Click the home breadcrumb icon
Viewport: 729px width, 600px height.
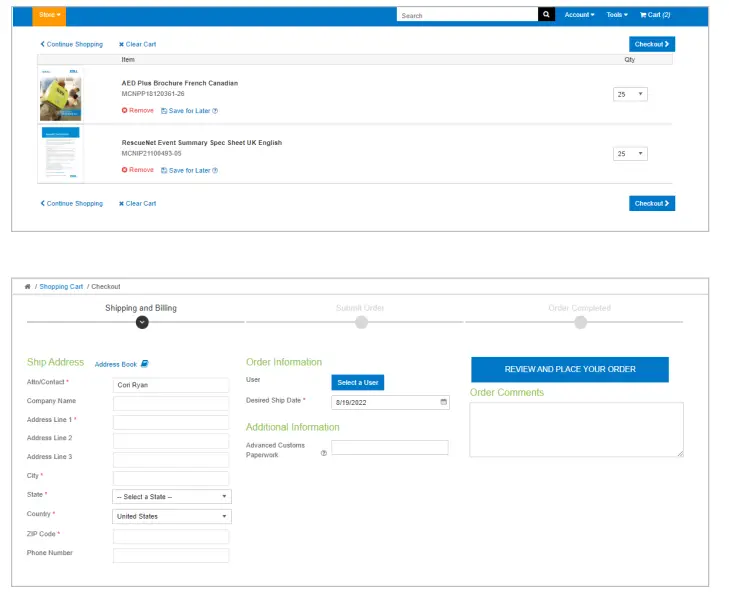click(27, 287)
